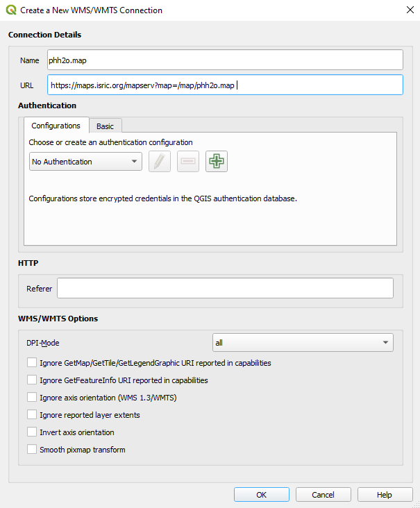420x508 pixels.
Task: Turn on Smooth pixmap transform
Action: [32, 449]
